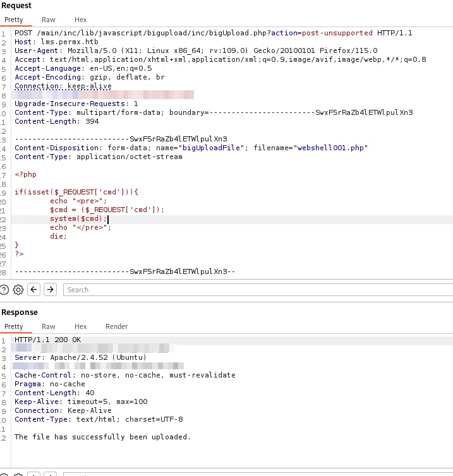Screen dimensions: 453x476
Task: Click the 'Pragma: no-cache' header
Action: [x=50, y=384]
